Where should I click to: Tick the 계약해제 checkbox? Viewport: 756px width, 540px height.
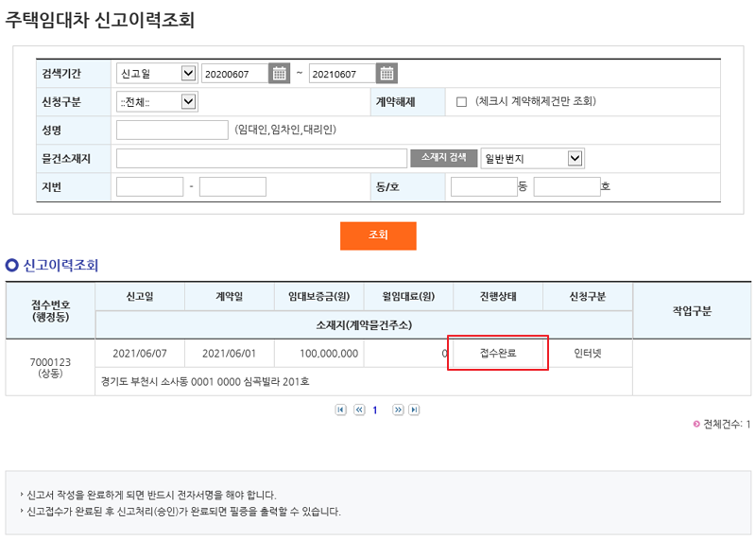461,102
